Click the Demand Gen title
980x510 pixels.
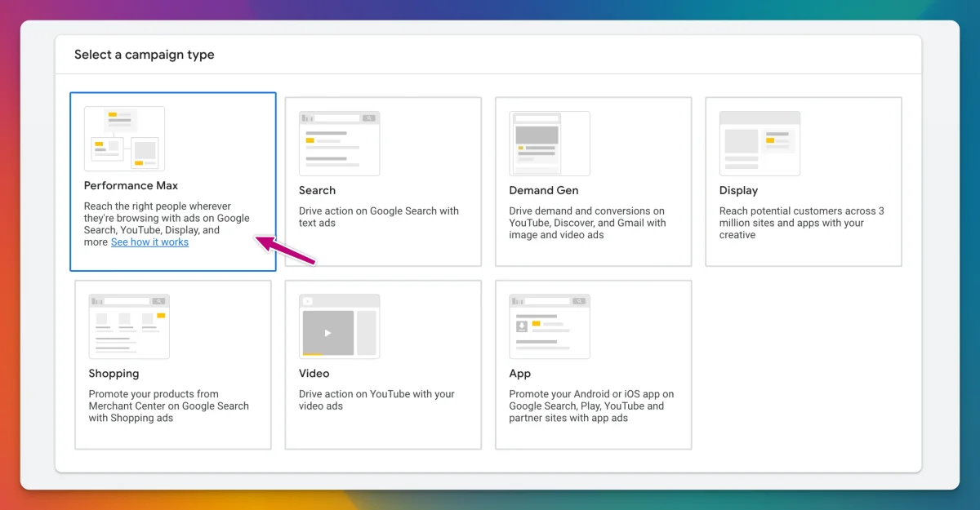(543, 190)
